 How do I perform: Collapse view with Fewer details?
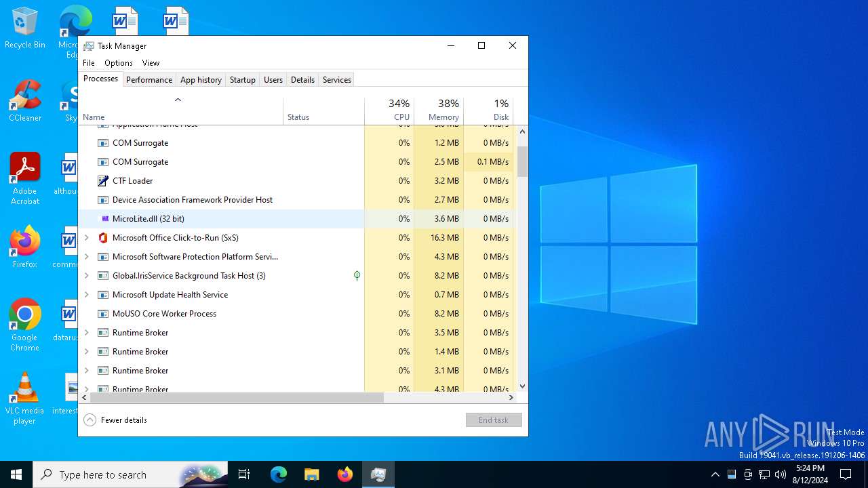[x=115, y=420]
